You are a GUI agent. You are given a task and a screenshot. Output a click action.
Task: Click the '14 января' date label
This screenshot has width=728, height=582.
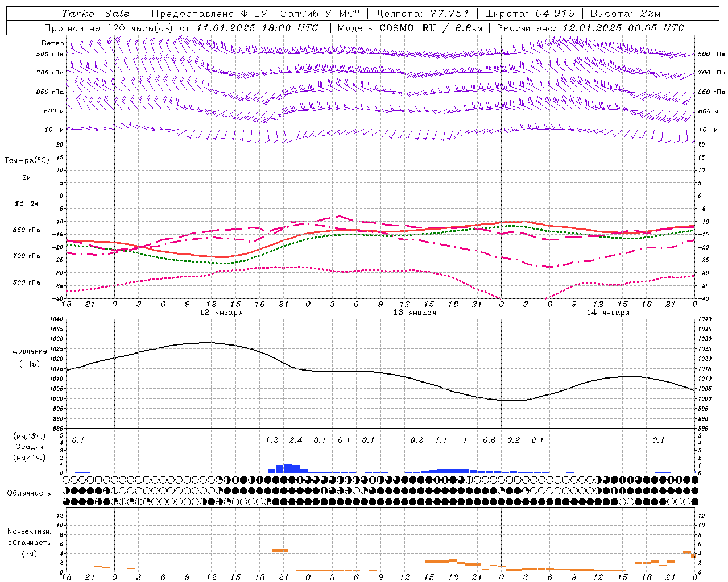608,313
